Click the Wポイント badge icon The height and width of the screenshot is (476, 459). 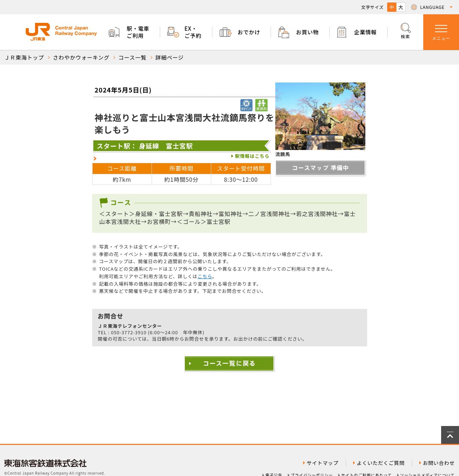tap(246, 105)
